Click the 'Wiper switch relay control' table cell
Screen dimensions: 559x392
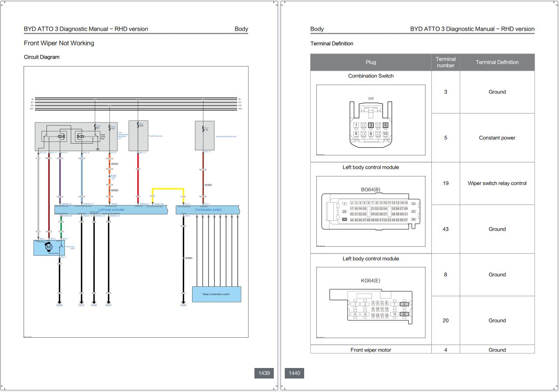pos(497,183)
